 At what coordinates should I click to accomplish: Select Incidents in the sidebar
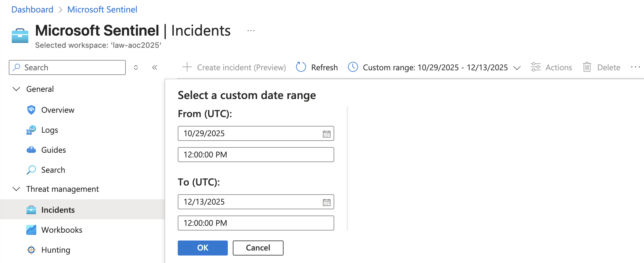58,210
